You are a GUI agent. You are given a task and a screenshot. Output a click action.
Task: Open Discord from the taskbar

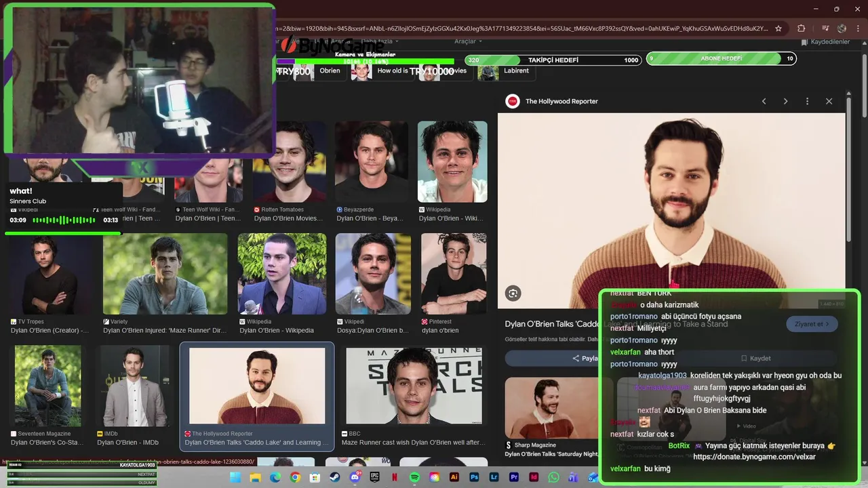click(355, 477)
